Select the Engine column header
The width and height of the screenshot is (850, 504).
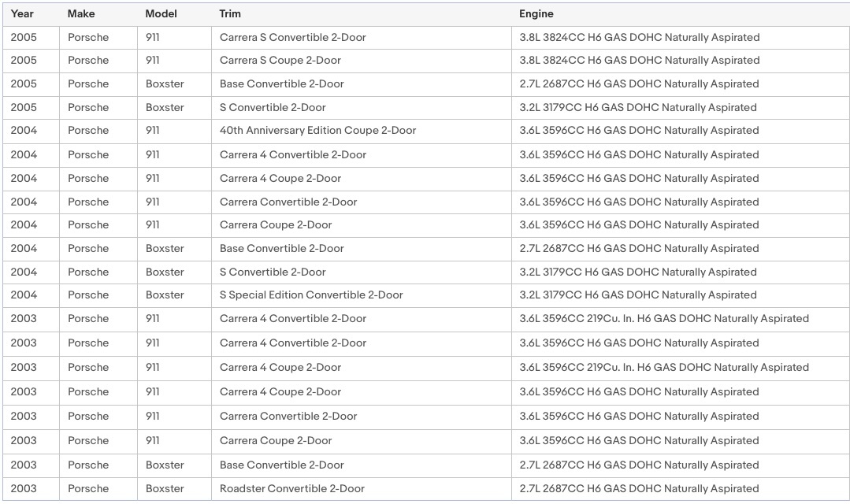[x=536, y=13]
